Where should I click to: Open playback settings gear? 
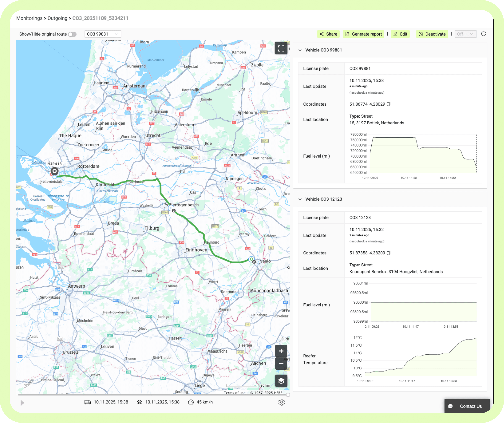click(x=281, y=402)
